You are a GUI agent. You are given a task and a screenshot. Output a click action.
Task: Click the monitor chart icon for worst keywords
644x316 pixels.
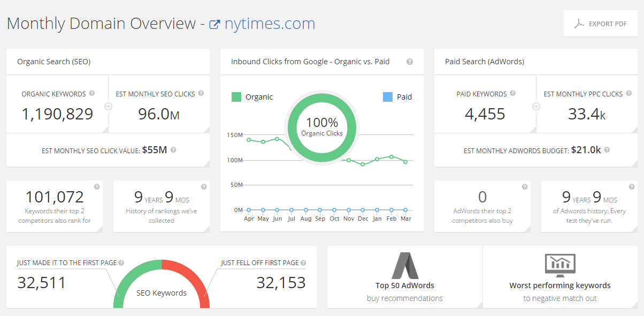click(x=560, y=265)
